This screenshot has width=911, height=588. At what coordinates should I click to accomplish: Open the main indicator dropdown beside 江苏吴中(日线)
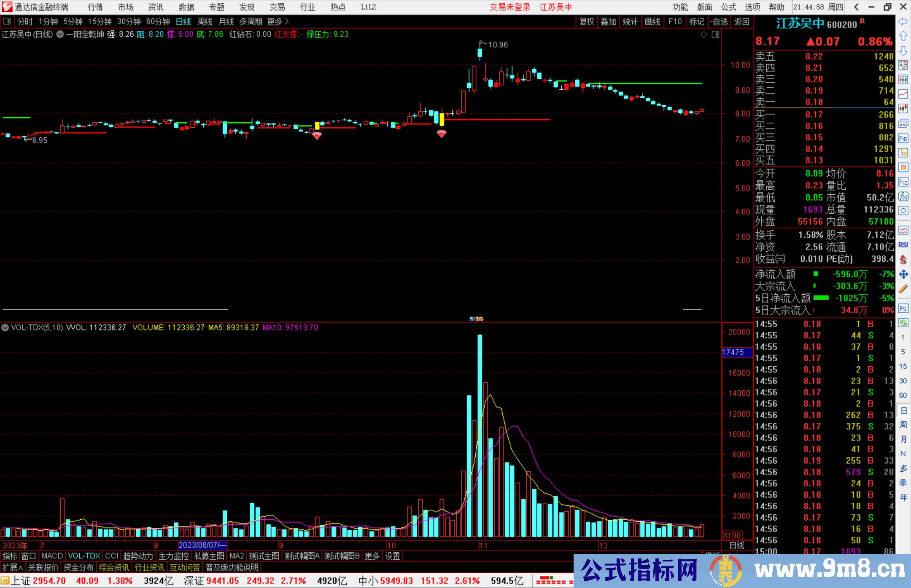click(x=60, y=35)
